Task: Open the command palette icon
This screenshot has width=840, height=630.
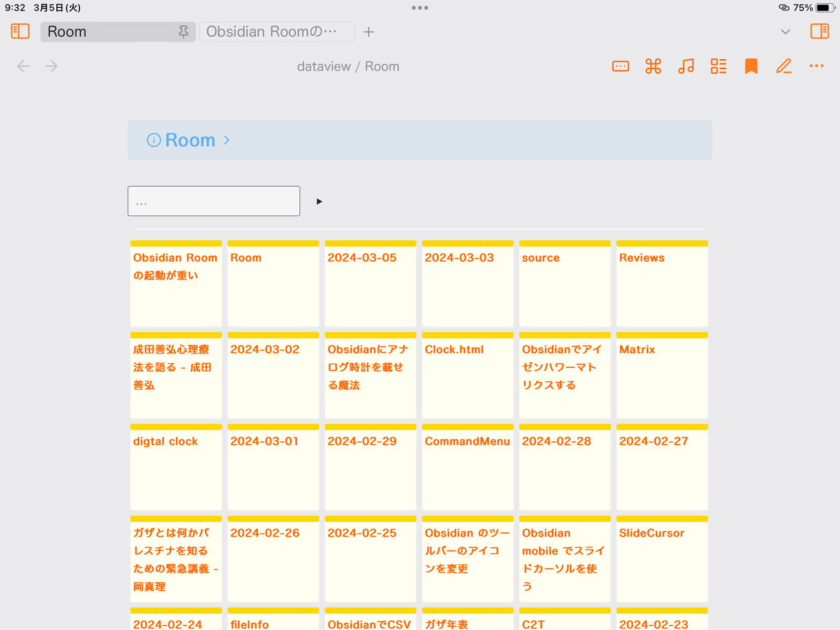Action: click(x=653, y=66)
